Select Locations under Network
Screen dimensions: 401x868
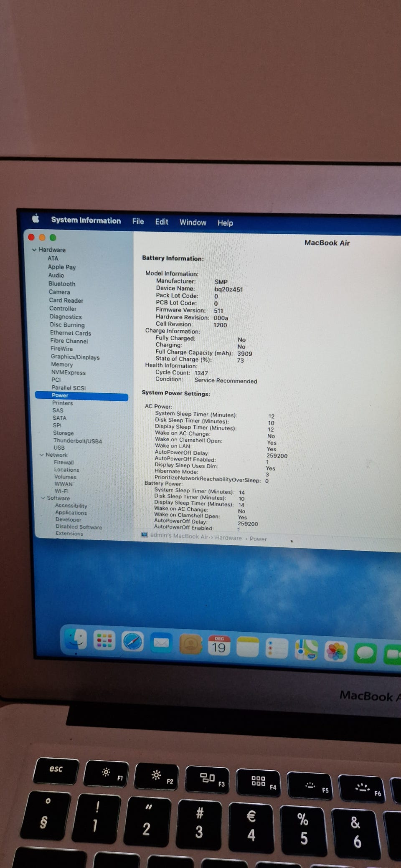pyautogui.click(x=66, y=470)
